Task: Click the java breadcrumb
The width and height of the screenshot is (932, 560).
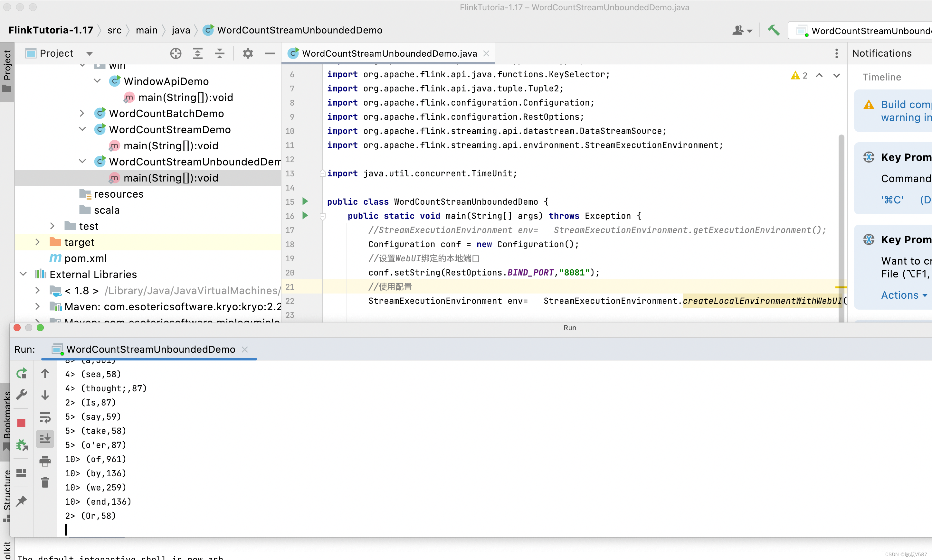Action: pos(181,30)
